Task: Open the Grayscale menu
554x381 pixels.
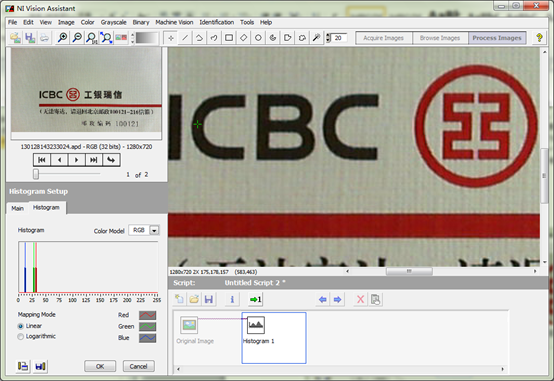Action: (x=113, y=22)
